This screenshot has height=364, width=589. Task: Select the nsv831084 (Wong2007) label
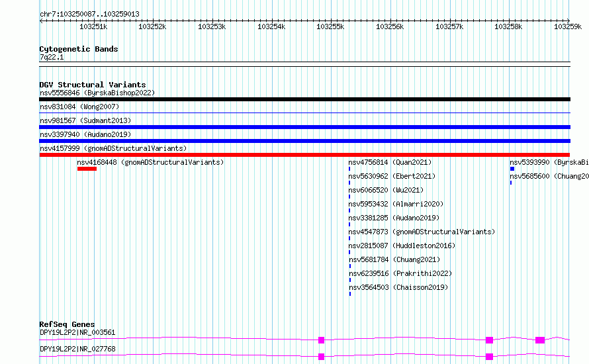[79, 107]
